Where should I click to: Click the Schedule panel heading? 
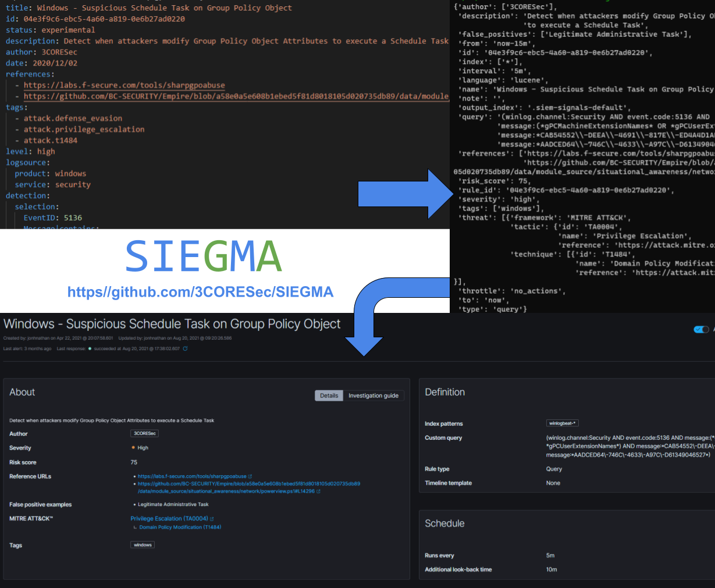coord(444,523)
